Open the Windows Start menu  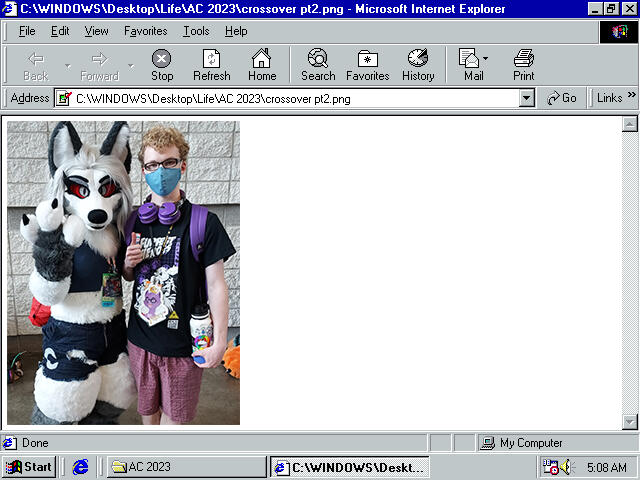click(x=28, y=467)
